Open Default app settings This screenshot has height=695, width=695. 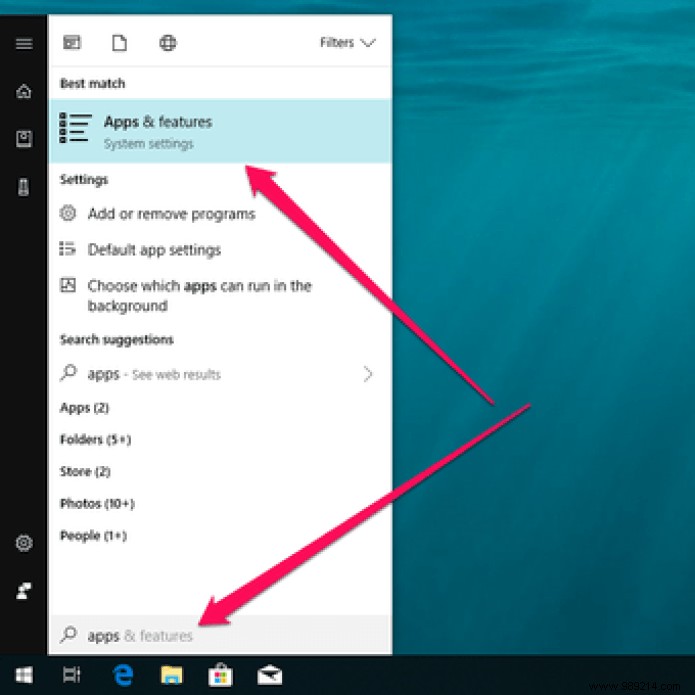pyautogui.click(x=154, y=250)
